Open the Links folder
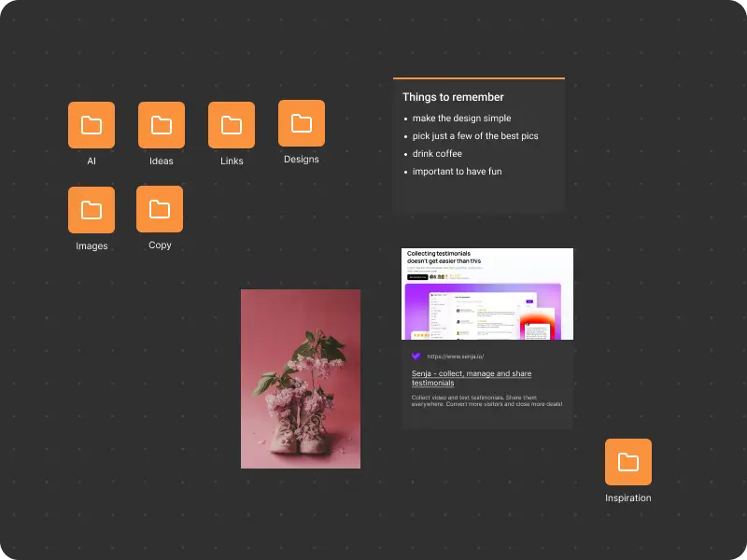 coord(231,124)
